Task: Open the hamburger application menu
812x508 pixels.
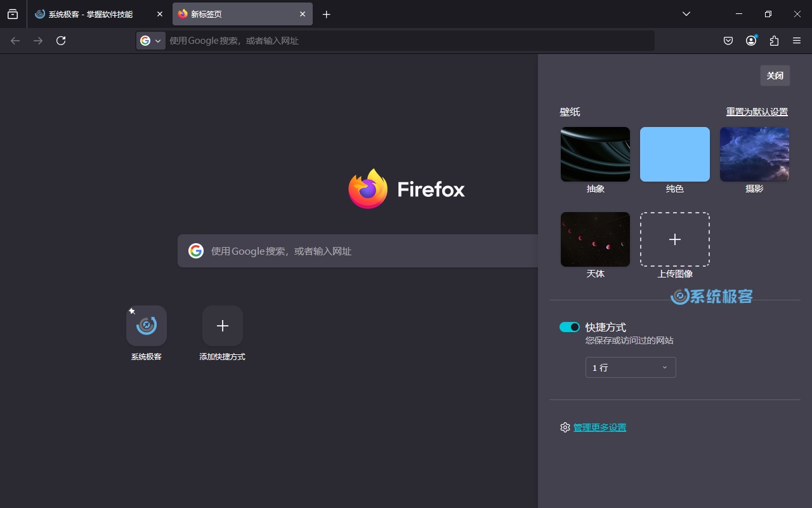Action: 797,41
